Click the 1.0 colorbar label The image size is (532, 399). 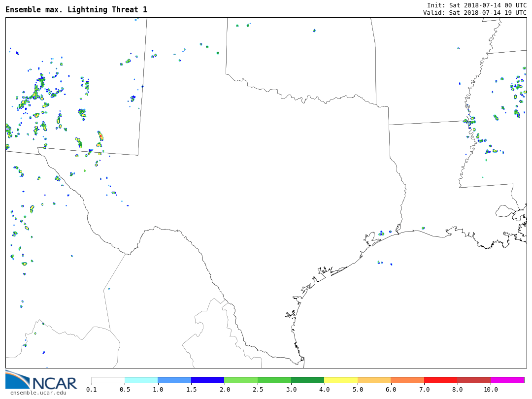point(158,389)
